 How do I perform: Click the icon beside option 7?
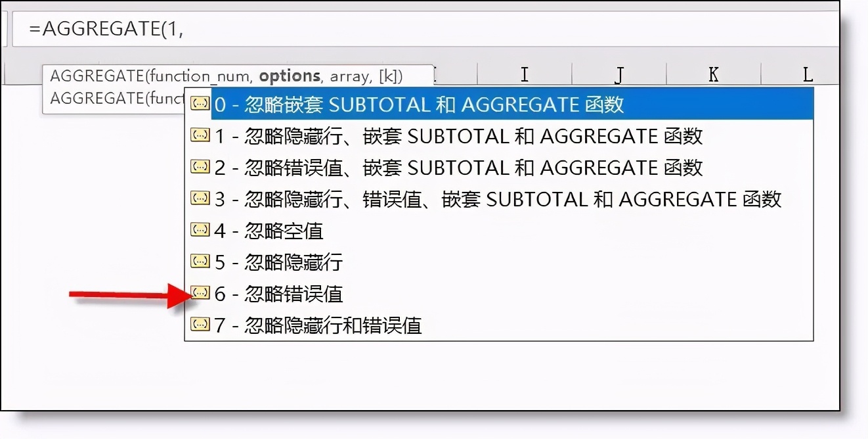coord(200,325)
